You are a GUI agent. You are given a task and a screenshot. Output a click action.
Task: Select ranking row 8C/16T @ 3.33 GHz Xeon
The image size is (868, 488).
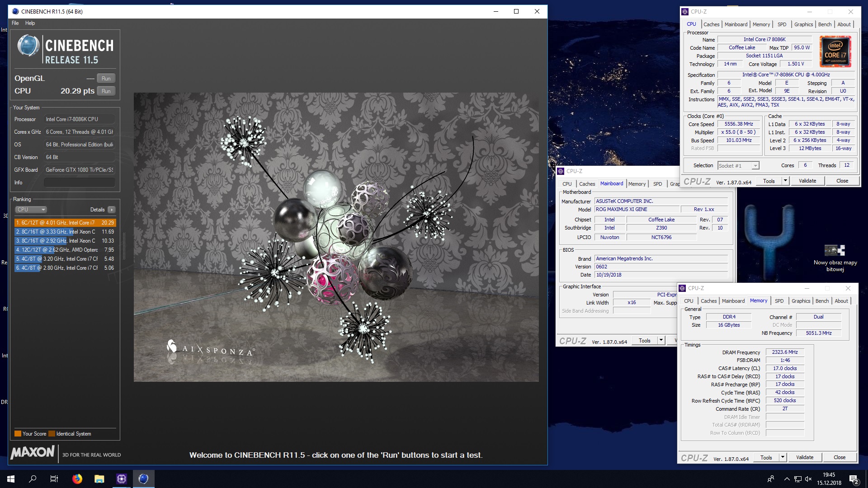[65, 232]
